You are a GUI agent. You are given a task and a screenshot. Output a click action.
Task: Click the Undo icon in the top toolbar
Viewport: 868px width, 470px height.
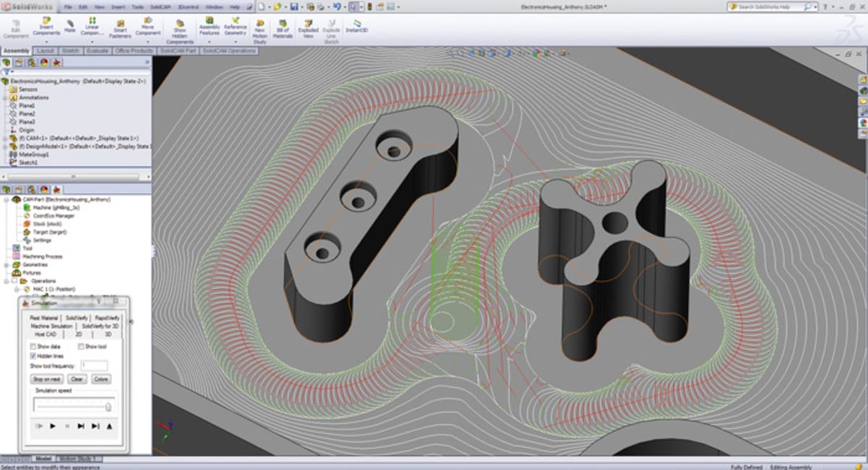(x=336, y=7)
